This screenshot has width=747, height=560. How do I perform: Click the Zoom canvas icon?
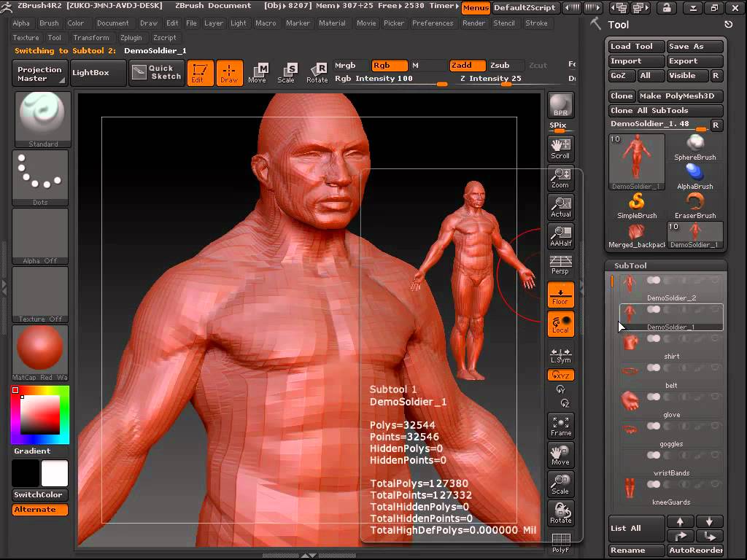pos(561,178)
